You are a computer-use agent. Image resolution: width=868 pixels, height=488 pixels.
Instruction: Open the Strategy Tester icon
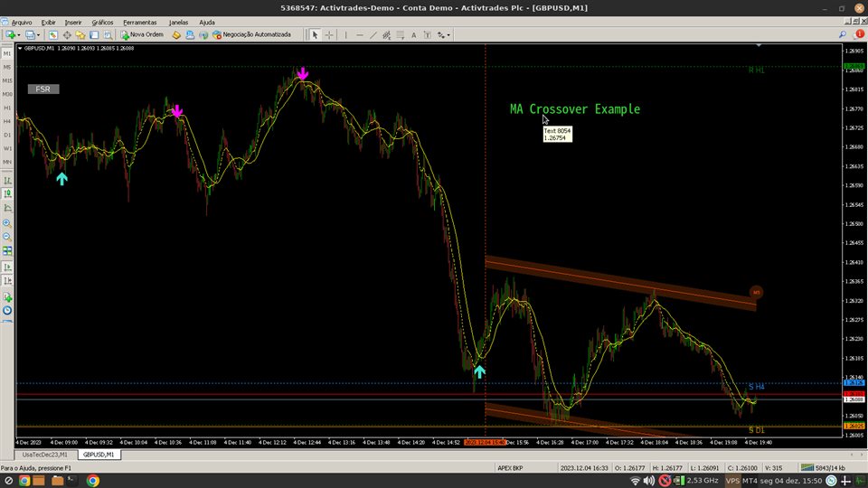[x=108, y=35]
